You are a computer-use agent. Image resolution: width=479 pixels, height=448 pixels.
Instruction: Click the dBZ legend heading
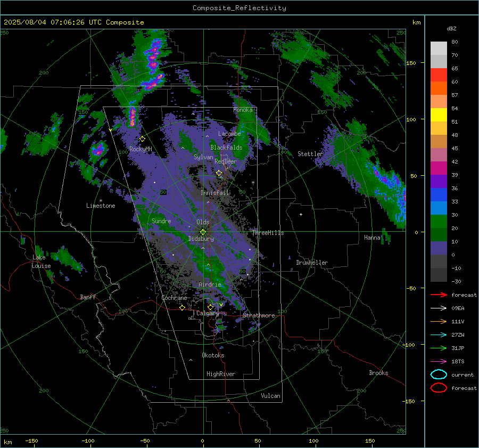[x=451, y=28]
